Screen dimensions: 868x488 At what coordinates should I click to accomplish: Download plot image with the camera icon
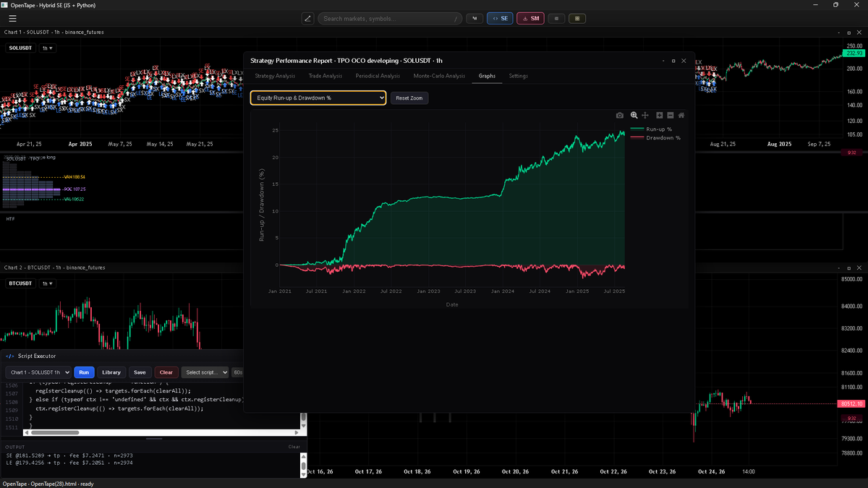point(620,115)
